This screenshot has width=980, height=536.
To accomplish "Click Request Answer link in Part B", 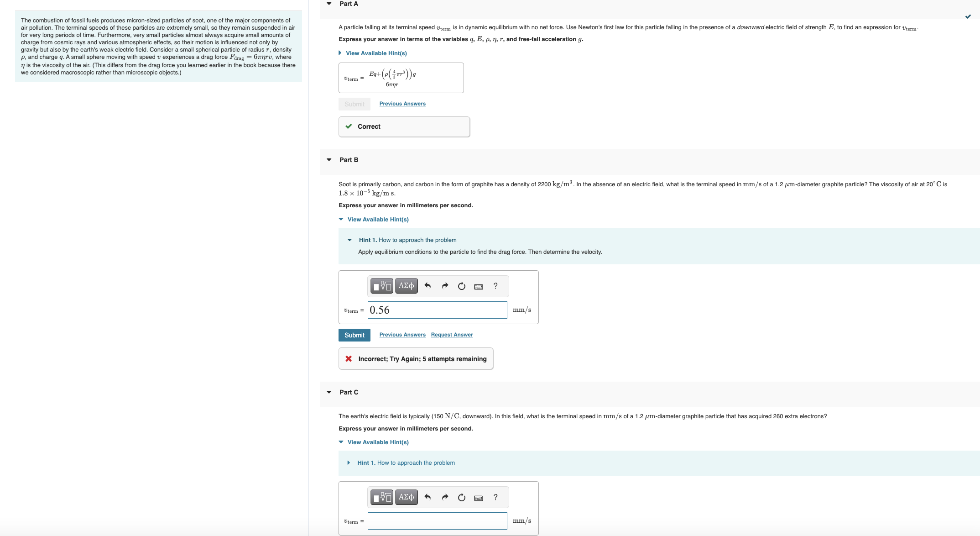I will pos(452,335).
